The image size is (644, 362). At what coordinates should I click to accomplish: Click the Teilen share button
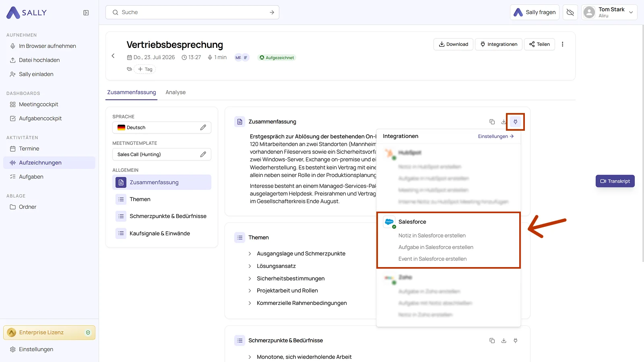(539, 44)
